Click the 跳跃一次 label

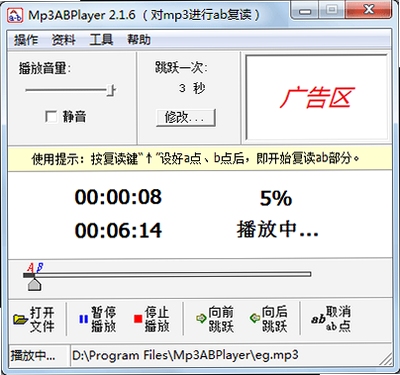(181, 68)
